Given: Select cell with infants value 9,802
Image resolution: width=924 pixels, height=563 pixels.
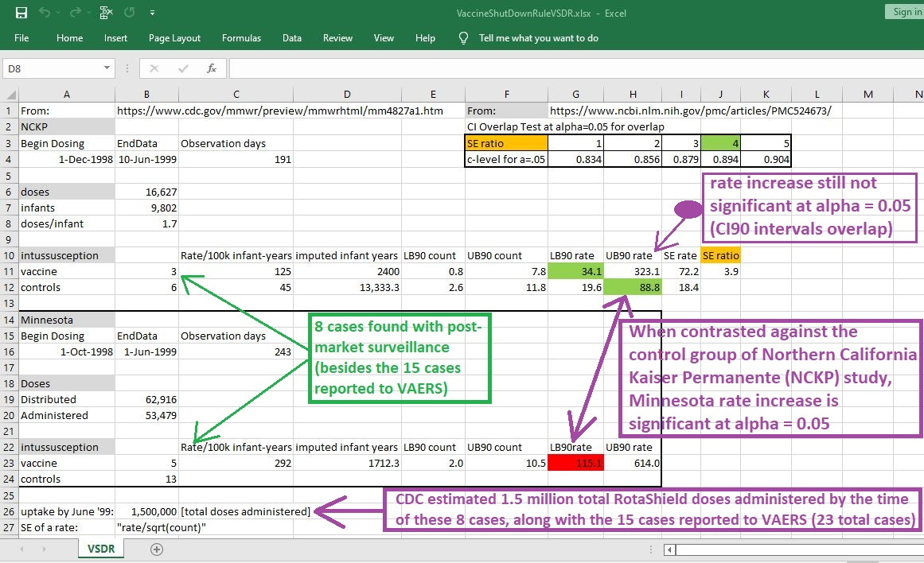Looking at the screenshot, I should pos(146,208).
